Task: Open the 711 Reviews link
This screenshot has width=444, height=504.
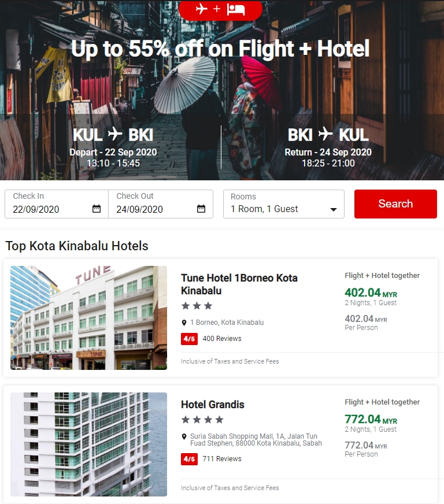Action: (x=222, y=459)
